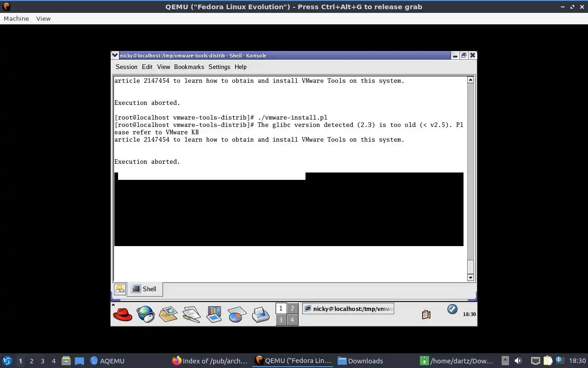
Task: Collapse guest panel with hide arrow
Action: coord(113,305)
